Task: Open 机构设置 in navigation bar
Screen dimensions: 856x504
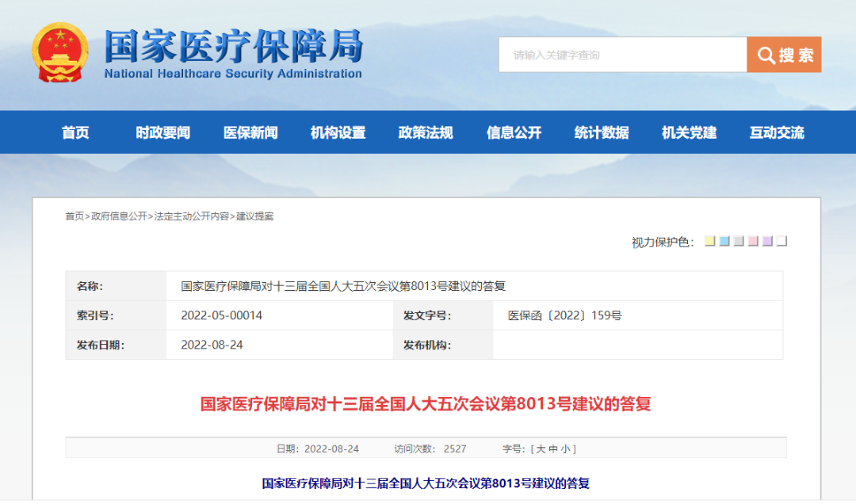Action: tap(338, 132)
